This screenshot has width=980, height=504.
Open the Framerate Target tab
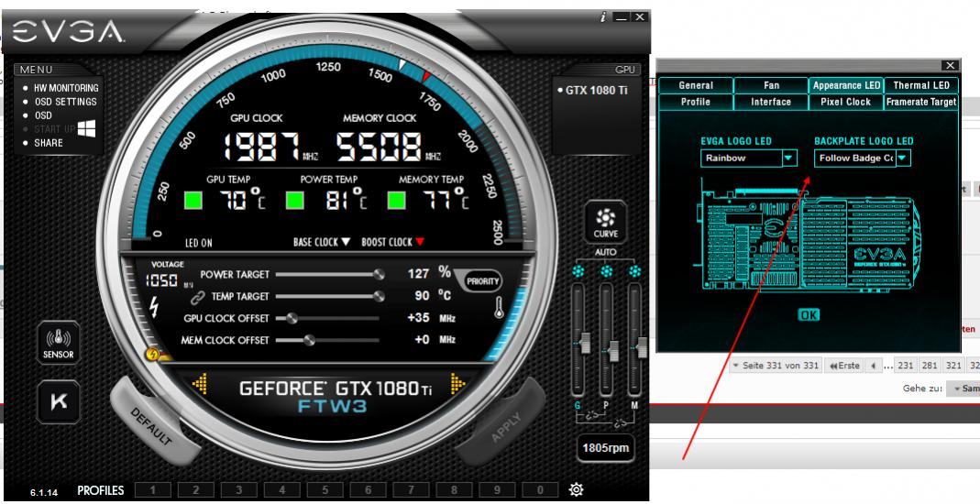(x=920, y=102)
